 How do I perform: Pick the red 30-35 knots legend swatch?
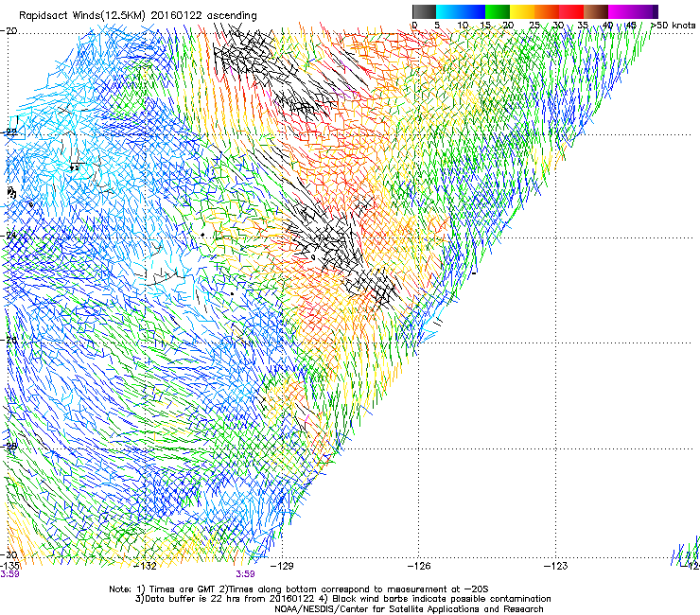point(571,11)
